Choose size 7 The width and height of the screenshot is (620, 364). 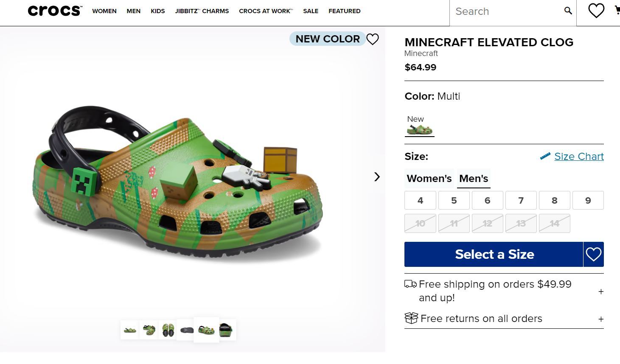pyautogui.click(x=521, y=200)
